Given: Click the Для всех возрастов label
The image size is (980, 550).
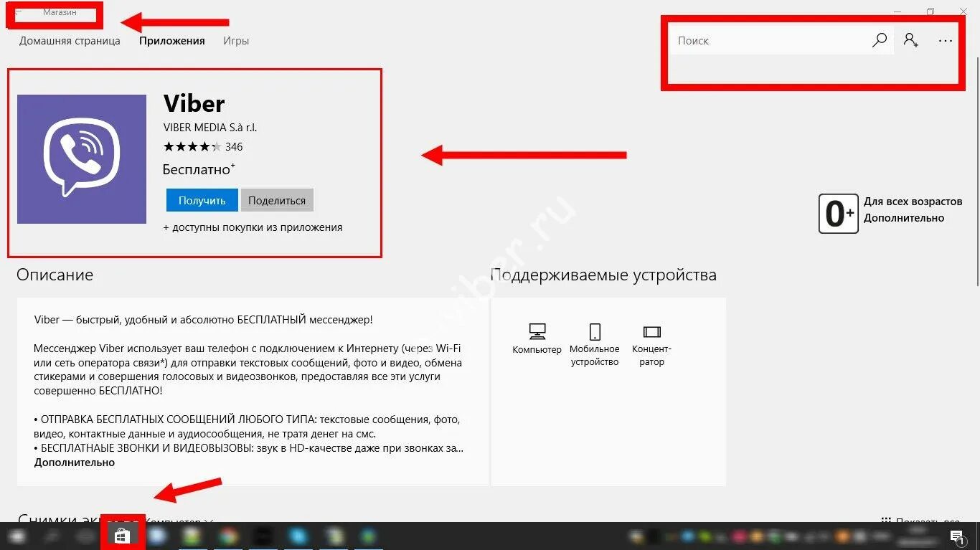Looking at the screenshot, I should (913, 201).
